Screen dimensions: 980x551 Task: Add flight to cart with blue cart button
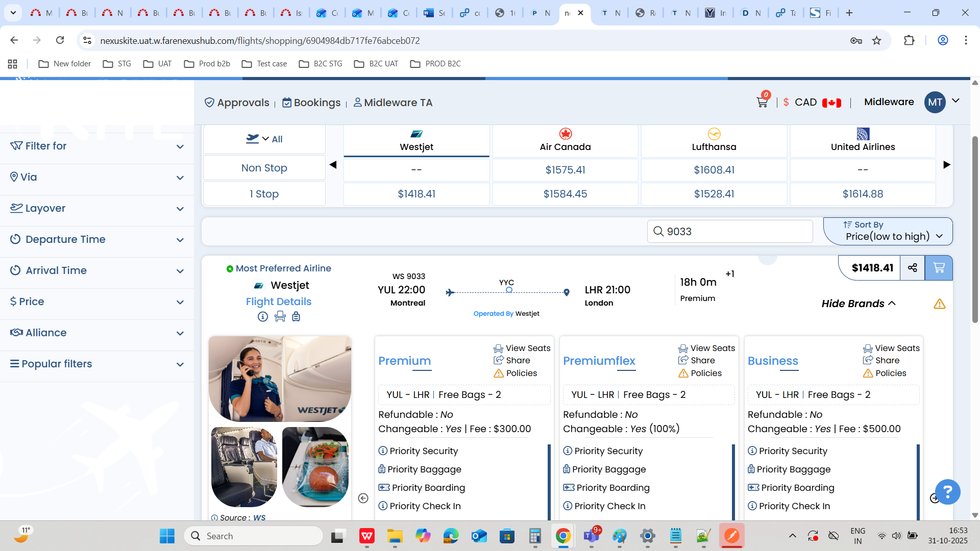(x=938, y=268)
